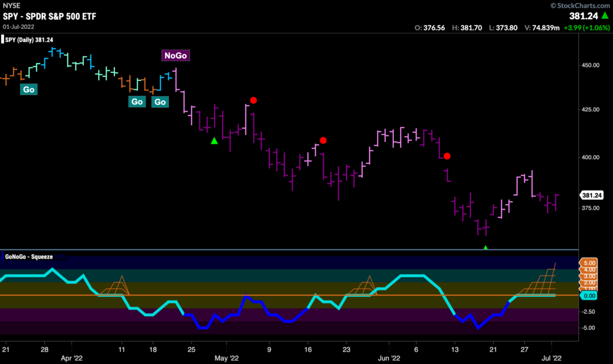Click the 13 date label on the time axis
The width and height of the screenshot is (613, 364).
pos(455,350)
